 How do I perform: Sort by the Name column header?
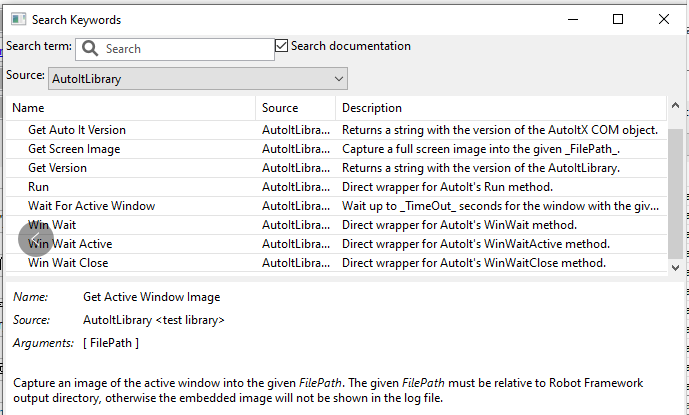tap(130, 108)
